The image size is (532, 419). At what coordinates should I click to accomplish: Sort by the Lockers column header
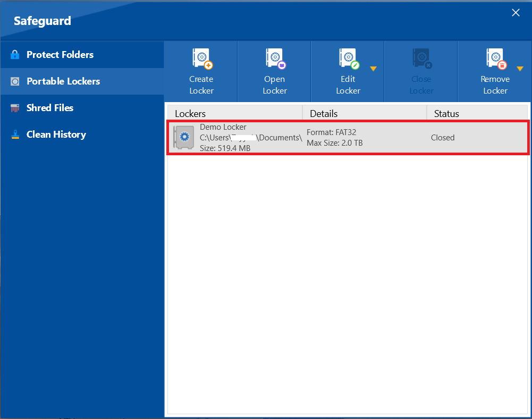click(x=235, y=113)
